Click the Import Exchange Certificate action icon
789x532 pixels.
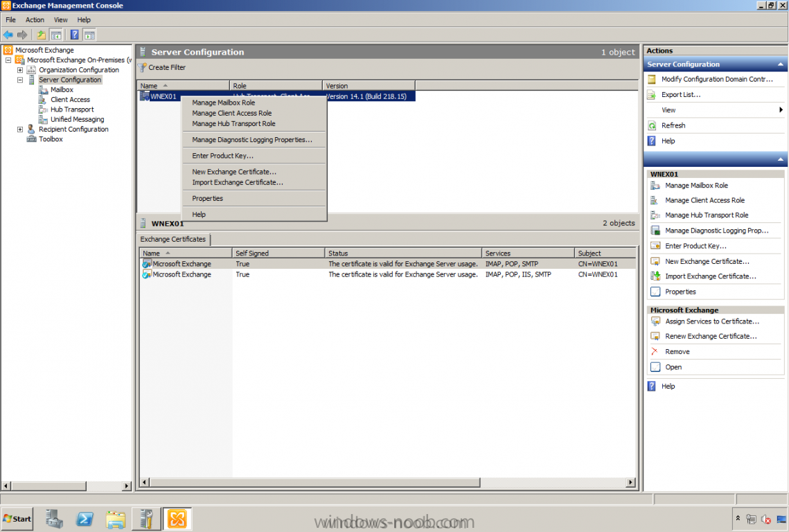[x=655, y=276]
